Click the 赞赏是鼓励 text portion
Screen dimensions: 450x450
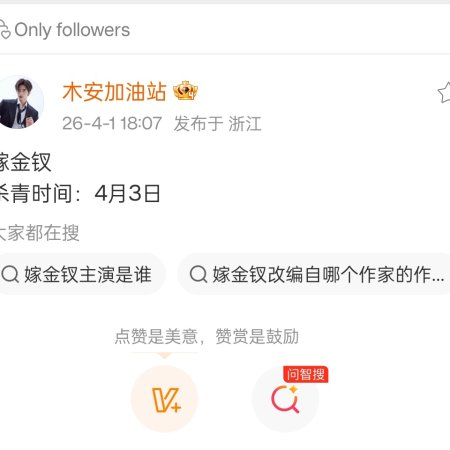coord(257,336)
